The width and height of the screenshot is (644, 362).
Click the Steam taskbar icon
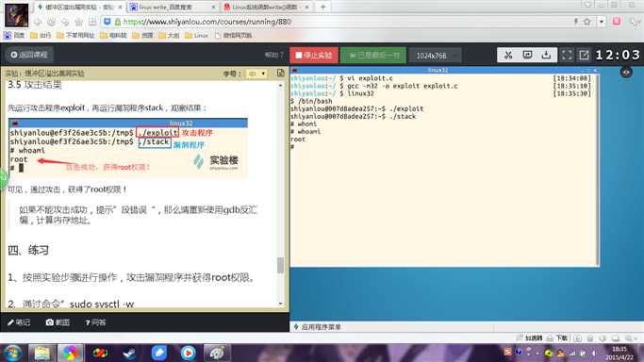[x=129, y=353]
